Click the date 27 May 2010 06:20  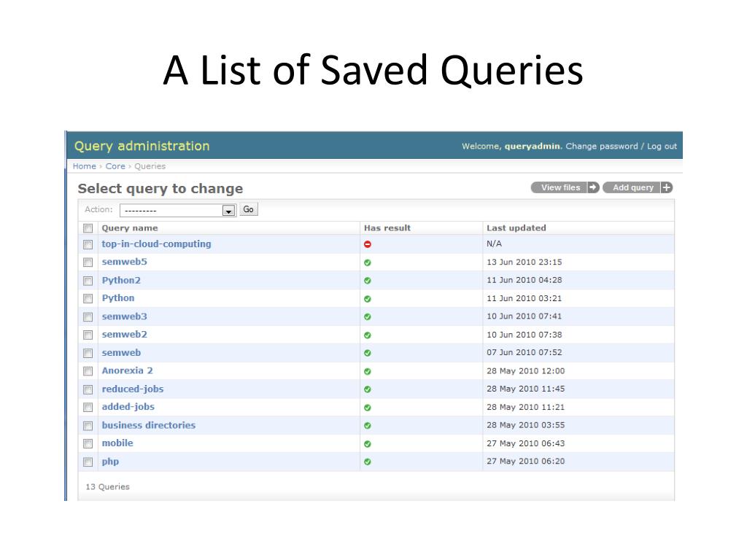pyautogui.click(x=525, y=462)
